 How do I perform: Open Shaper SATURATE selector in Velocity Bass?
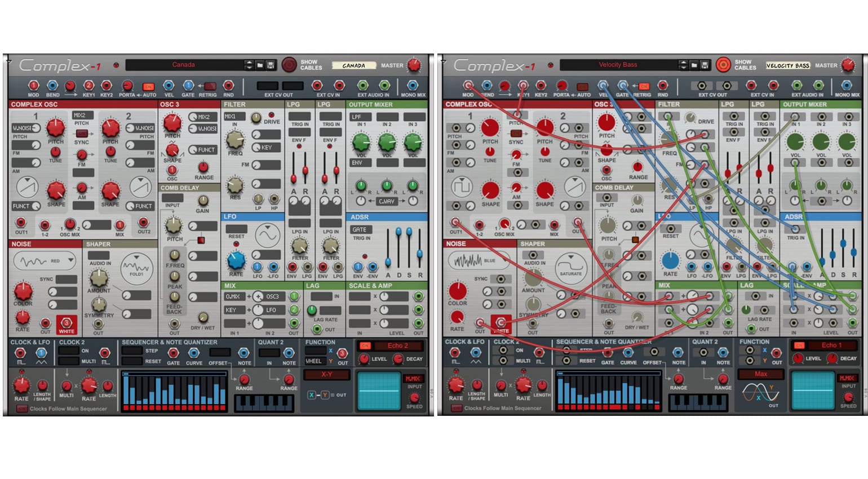tap(571, 269)
